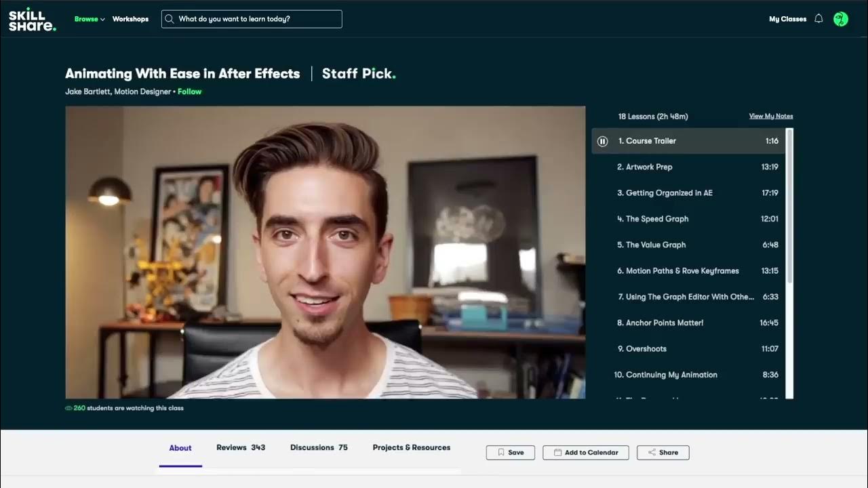Click the Skillshare logo

click(32, 19)
